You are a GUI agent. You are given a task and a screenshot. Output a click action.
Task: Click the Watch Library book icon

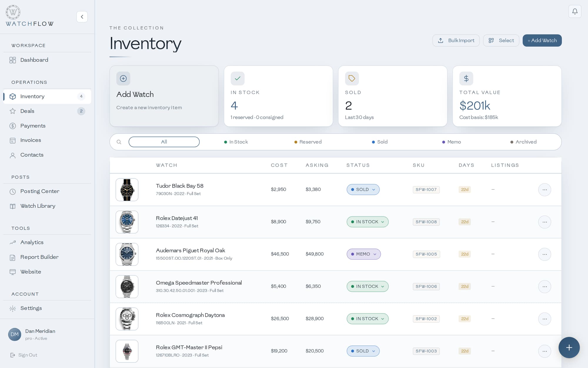(13, 206)
